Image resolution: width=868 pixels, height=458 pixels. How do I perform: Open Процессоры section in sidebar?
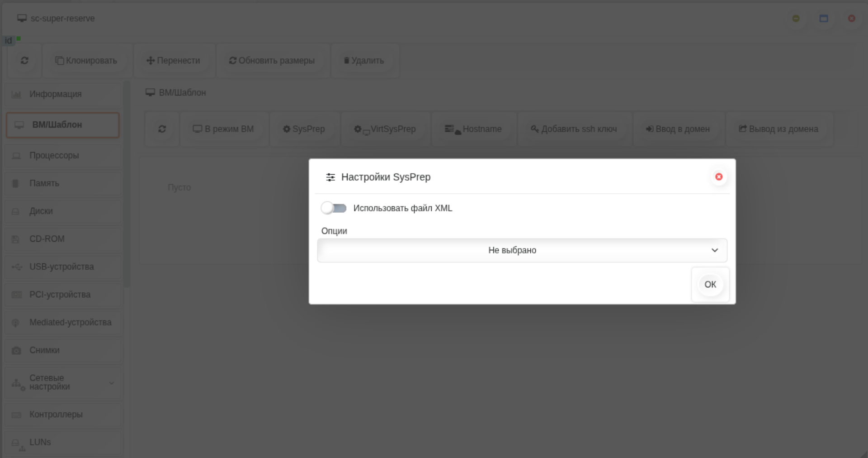pos(63,156)
